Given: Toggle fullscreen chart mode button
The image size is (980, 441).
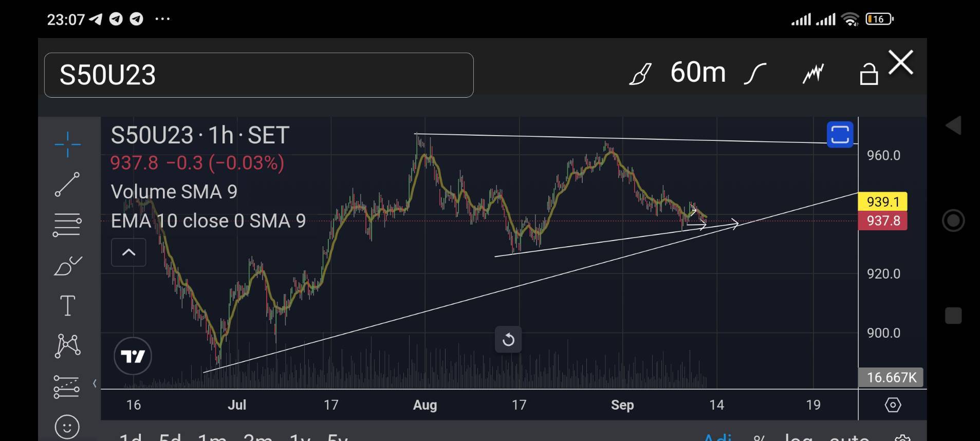Looking at the screenshot, I should (x=840, y=135).
